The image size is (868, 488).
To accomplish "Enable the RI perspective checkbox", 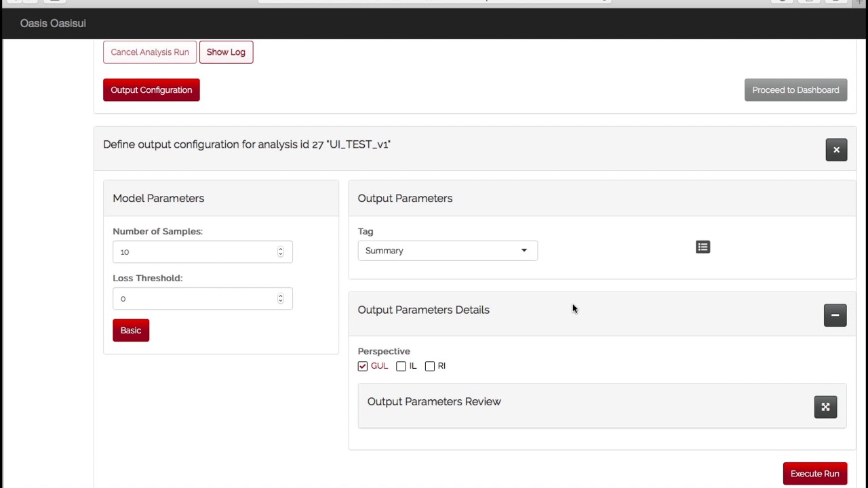I will point(430,366).
